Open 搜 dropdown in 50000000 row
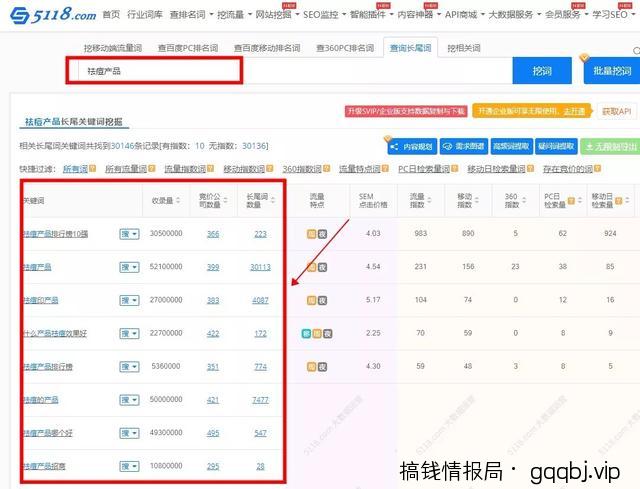Viewport: 640px width, 489px height. coord(129,400)
